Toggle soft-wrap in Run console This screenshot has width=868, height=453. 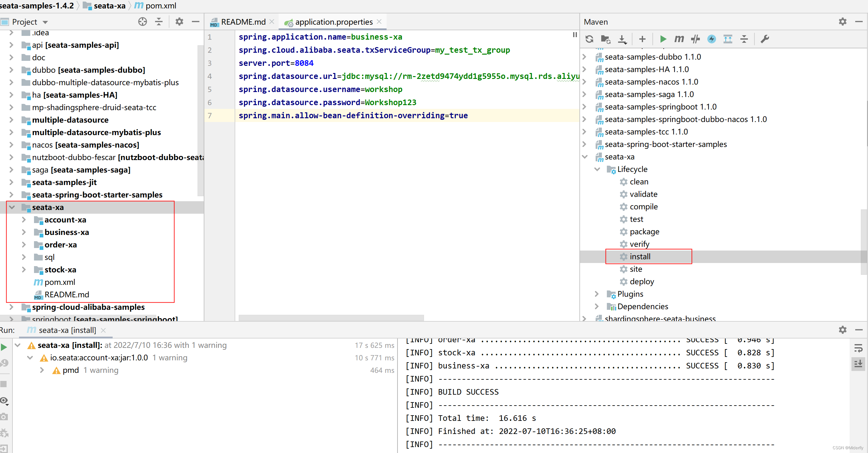(x=858, y=348)
